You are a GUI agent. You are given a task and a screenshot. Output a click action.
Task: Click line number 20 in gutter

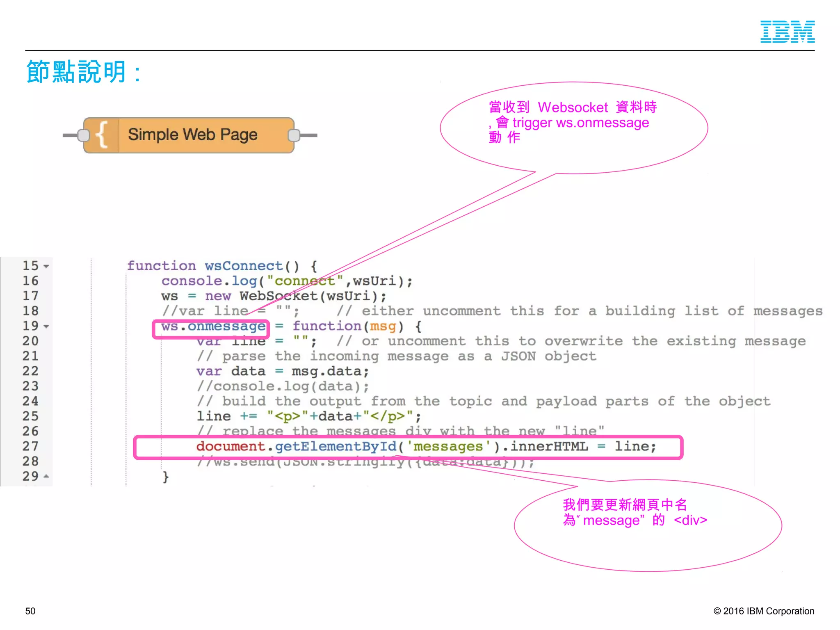[x=30, y=341]
